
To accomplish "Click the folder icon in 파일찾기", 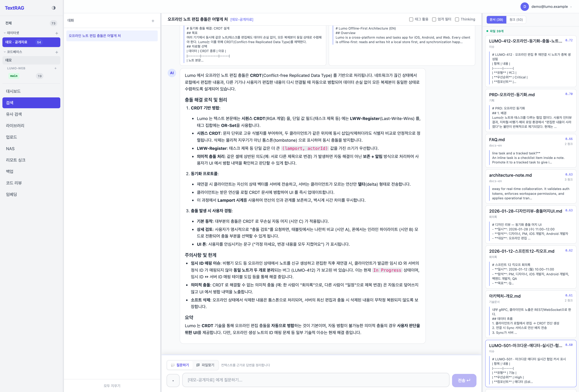I will tap(198, 365).
